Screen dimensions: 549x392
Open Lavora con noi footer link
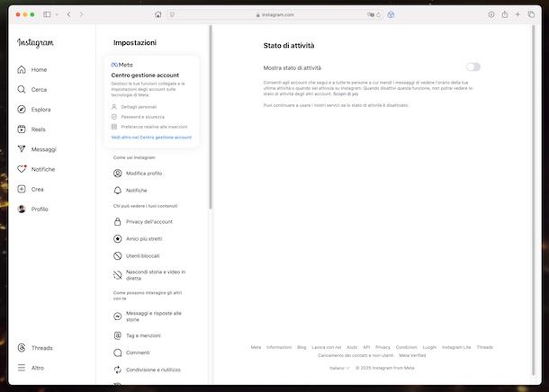[x=327, y=347]
